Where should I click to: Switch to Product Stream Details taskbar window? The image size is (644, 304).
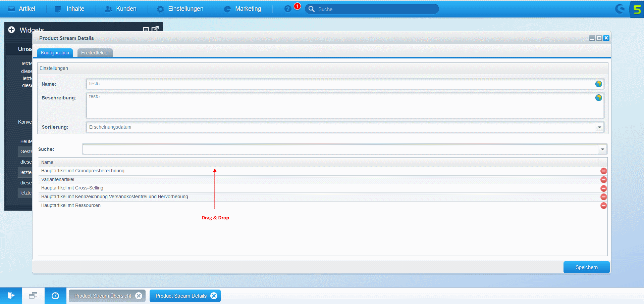pyautogui.click(x=181, y=296)
